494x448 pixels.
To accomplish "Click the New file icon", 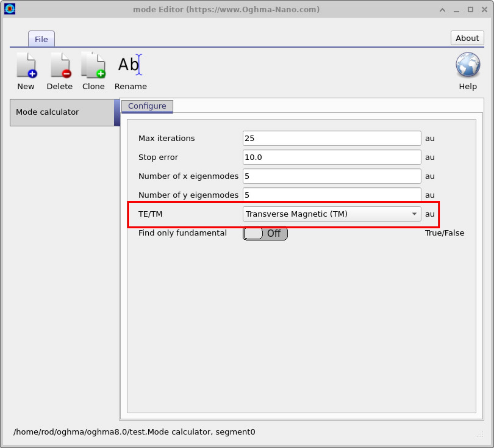I will tap(26, 66).
